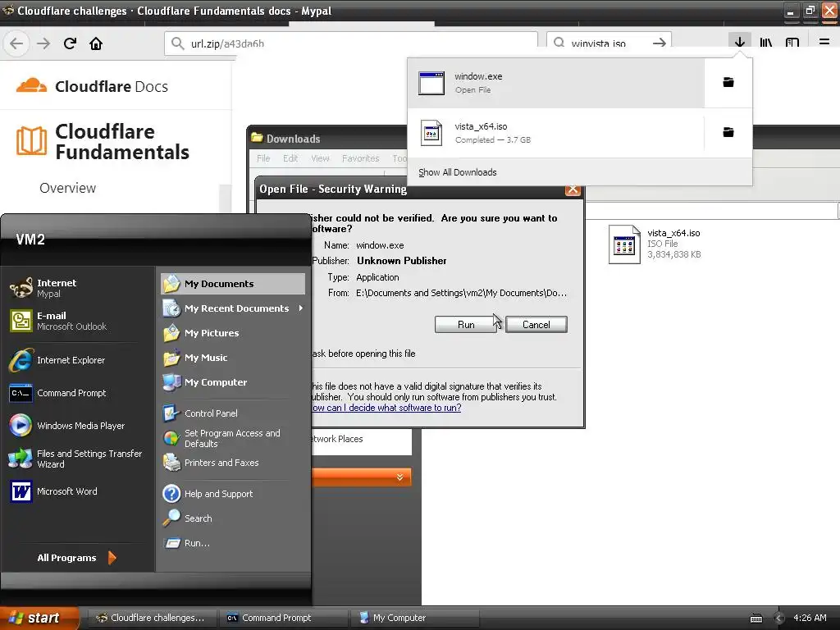Select the vista_x64.iso download entry

pos(555,132)
